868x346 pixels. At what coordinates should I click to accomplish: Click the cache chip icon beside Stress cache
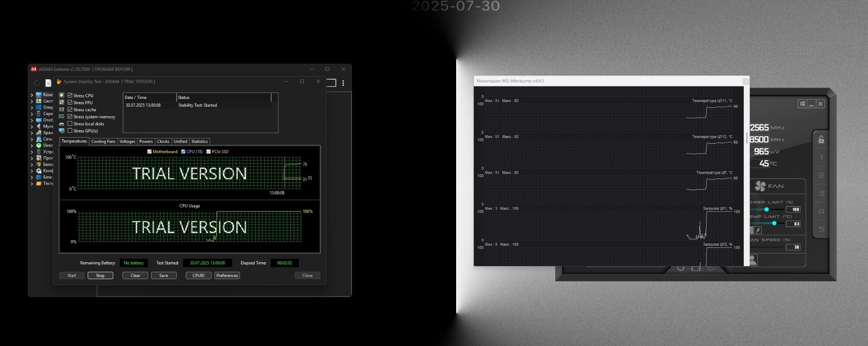click(62, 109)
